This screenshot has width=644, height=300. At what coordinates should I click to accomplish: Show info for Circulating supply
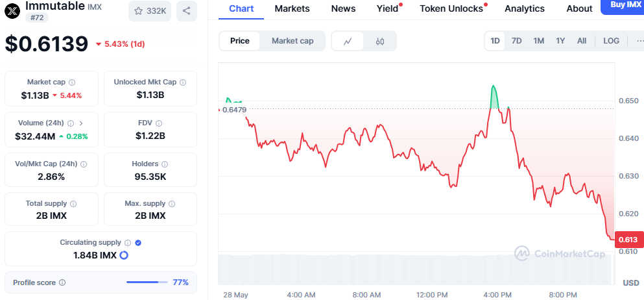[x=128, y=242]
